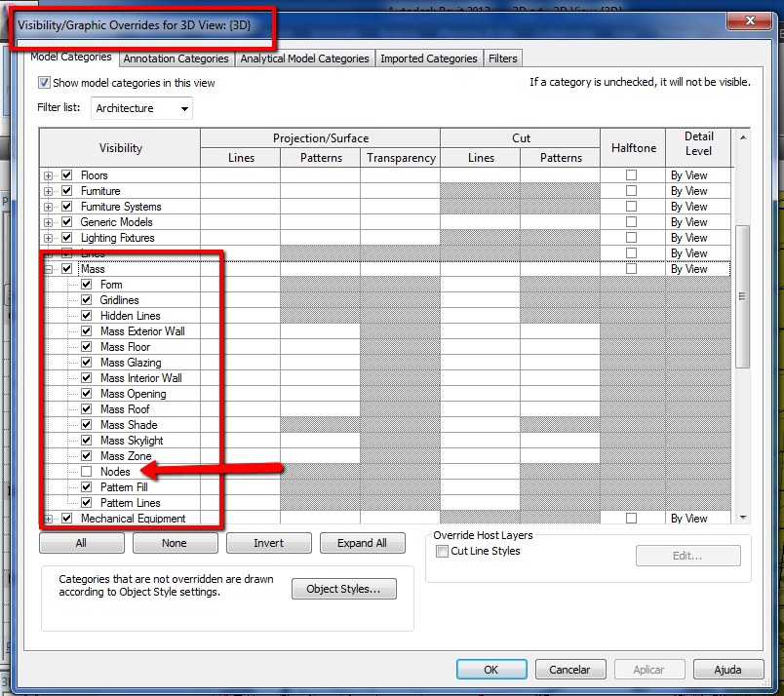Uncheck Hidden Lines subcategory checkbox
This screenshot has width=784, height=696.
coord(87,316)
